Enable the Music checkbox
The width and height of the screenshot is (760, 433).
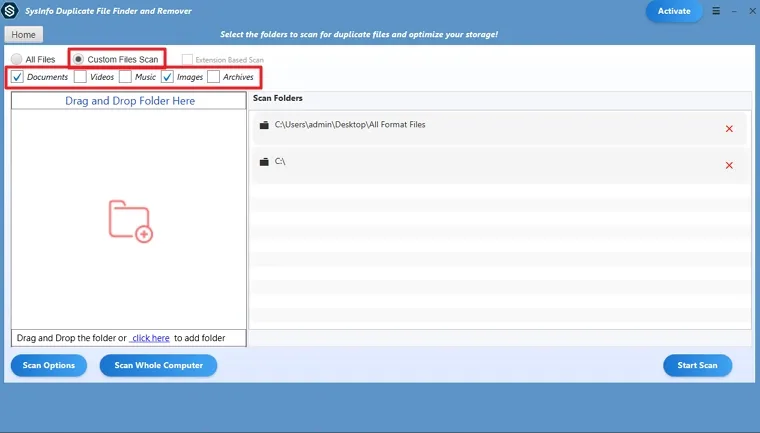click(125, 77)
